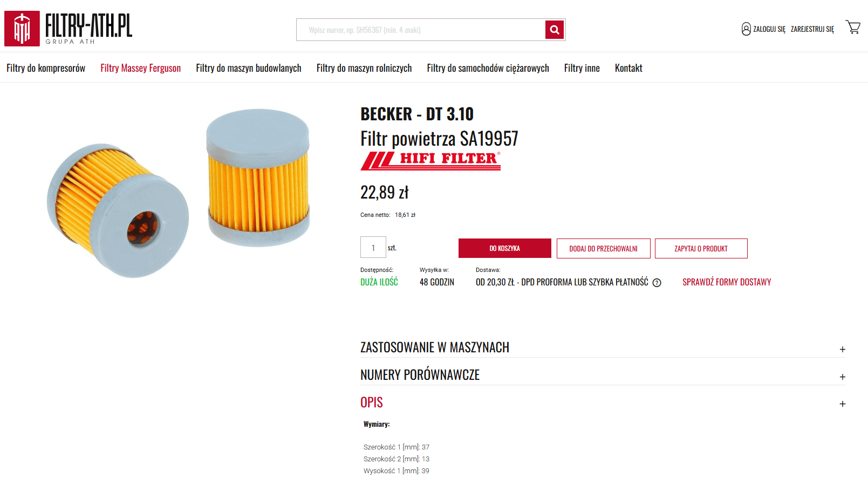The height and width of the screenshot is (484, 868).
Task: Collapse the Opis section plus icon
Action: click(x=842, y=404)
